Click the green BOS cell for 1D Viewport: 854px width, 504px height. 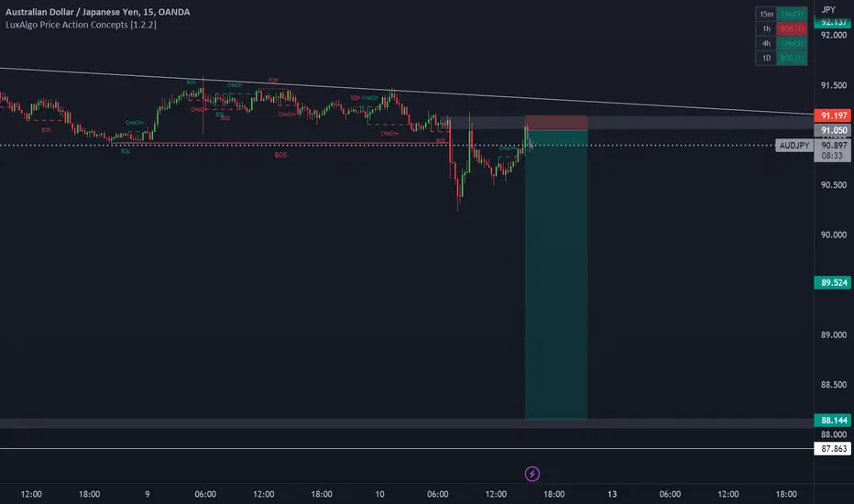792,58
